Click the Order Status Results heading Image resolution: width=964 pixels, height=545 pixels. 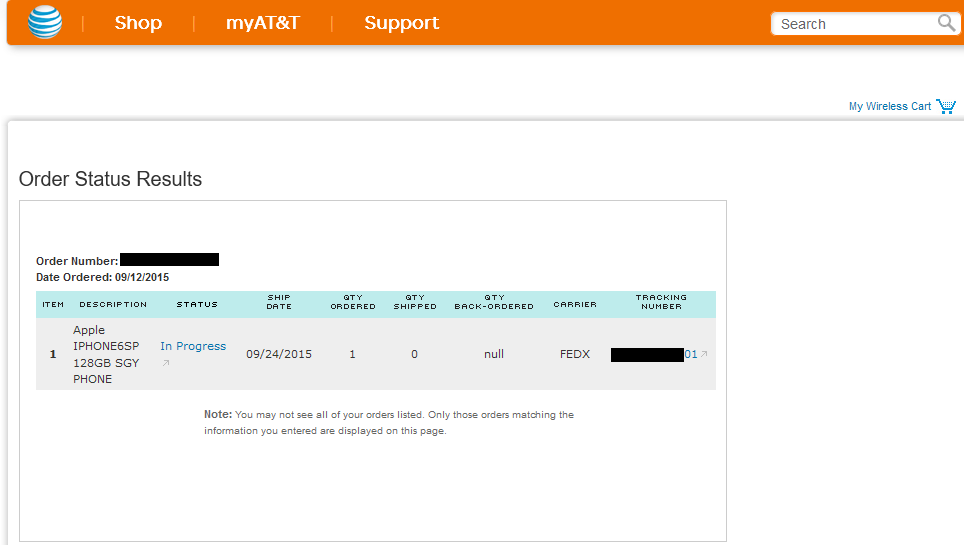(111, 179)
